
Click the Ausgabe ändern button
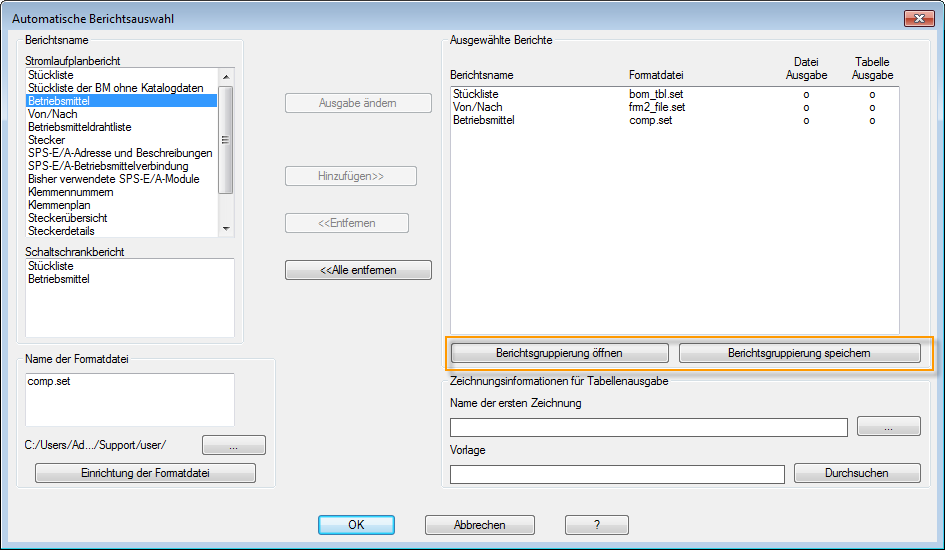coord(358,103)
